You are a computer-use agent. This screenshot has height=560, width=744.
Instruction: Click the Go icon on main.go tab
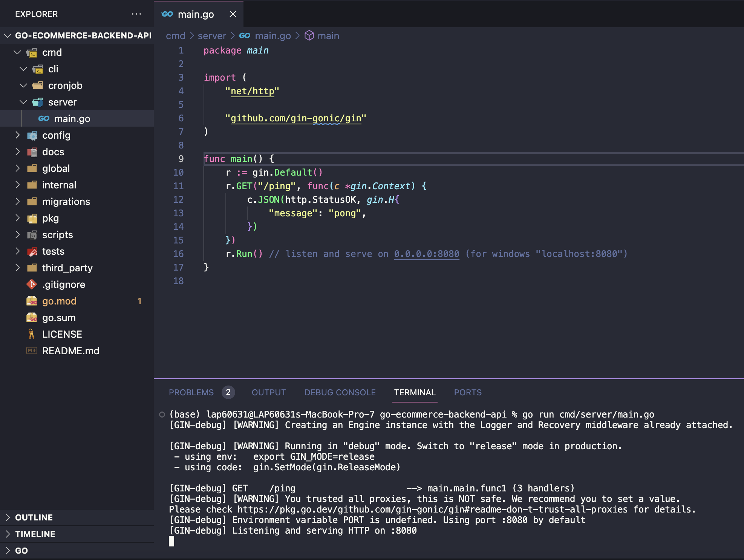pyautogui.click(x=167, y=14)
